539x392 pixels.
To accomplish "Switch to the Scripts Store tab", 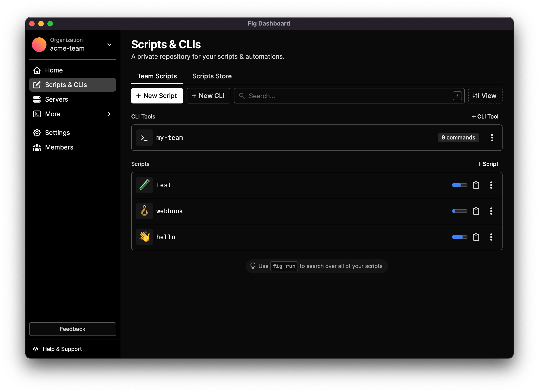I will click(x=212, y=76).
